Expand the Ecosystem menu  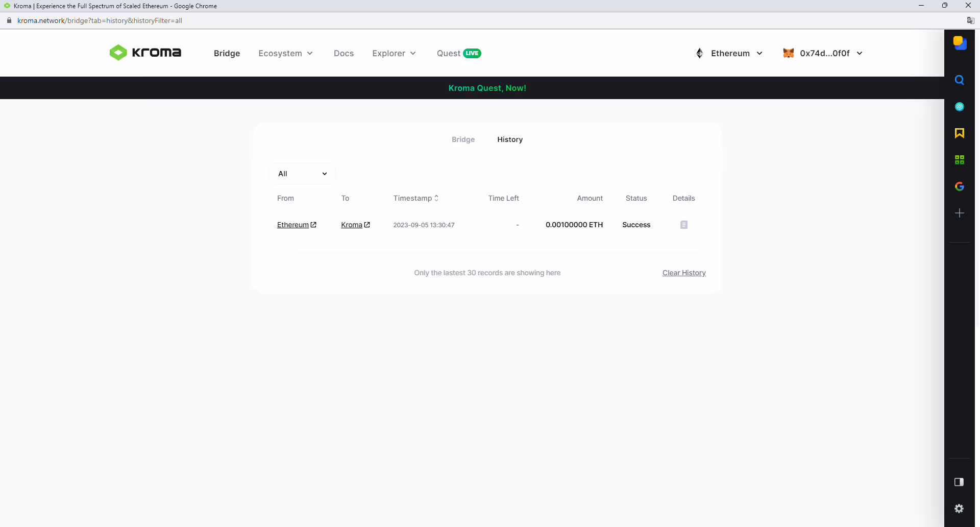coord(286,53)
